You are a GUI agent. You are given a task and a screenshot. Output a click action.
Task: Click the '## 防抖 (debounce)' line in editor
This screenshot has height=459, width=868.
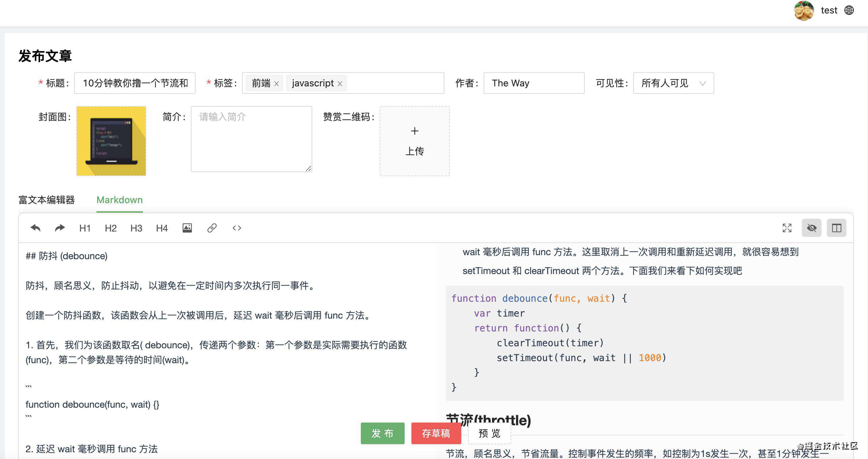[66, 256]
